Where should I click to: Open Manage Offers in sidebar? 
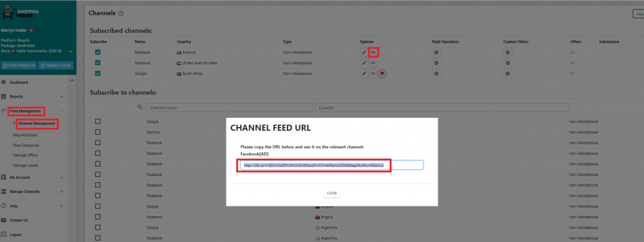pos(25,155)
